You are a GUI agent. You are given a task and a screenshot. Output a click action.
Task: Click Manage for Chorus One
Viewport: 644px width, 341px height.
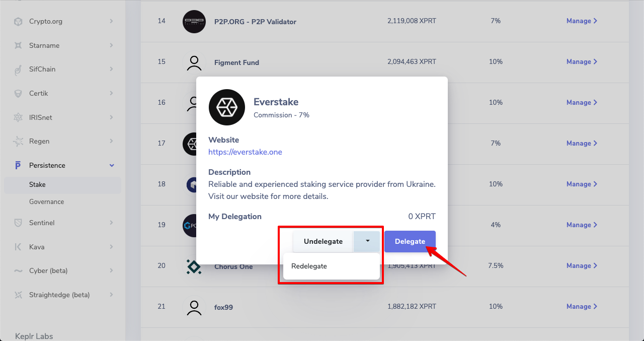(582, 266)
